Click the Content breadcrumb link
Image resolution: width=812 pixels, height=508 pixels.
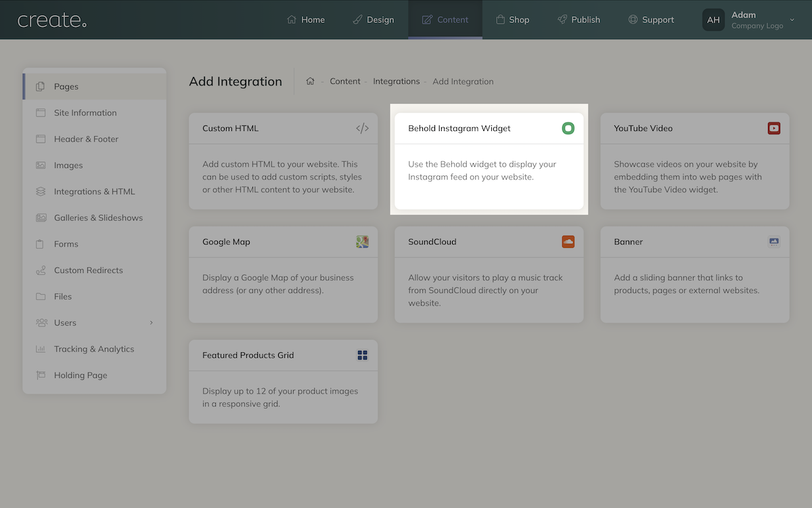[345, 81]
